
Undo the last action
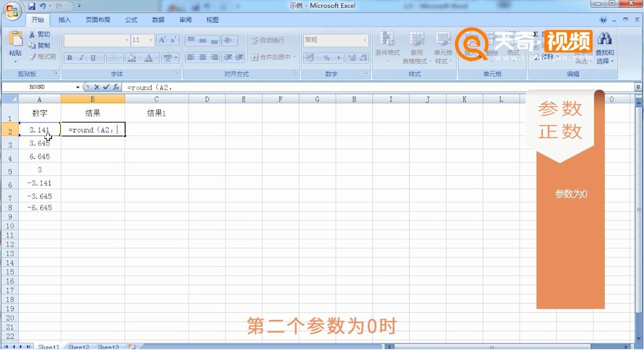tap(43, 6)
